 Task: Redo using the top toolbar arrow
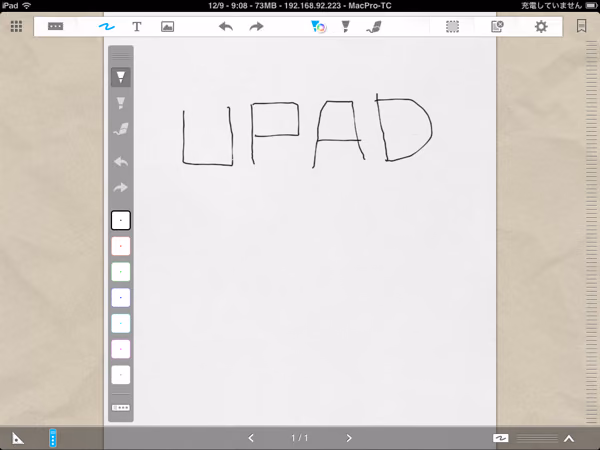click(x=256, y=26)
